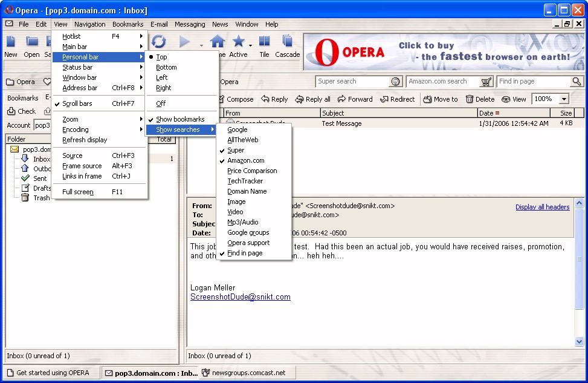Viewport: 588px width, 383px height.
Task: Switch to newsgroups.comcast.net window tab
Action: click(244, 373)
